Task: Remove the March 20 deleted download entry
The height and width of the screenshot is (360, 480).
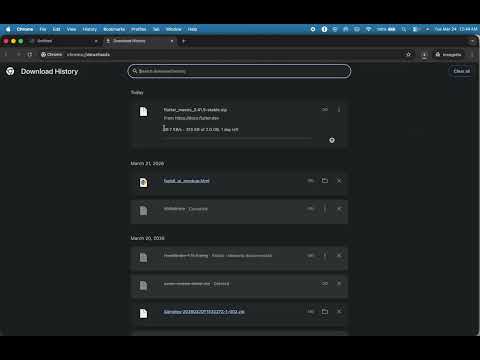Action: (339, 284)
